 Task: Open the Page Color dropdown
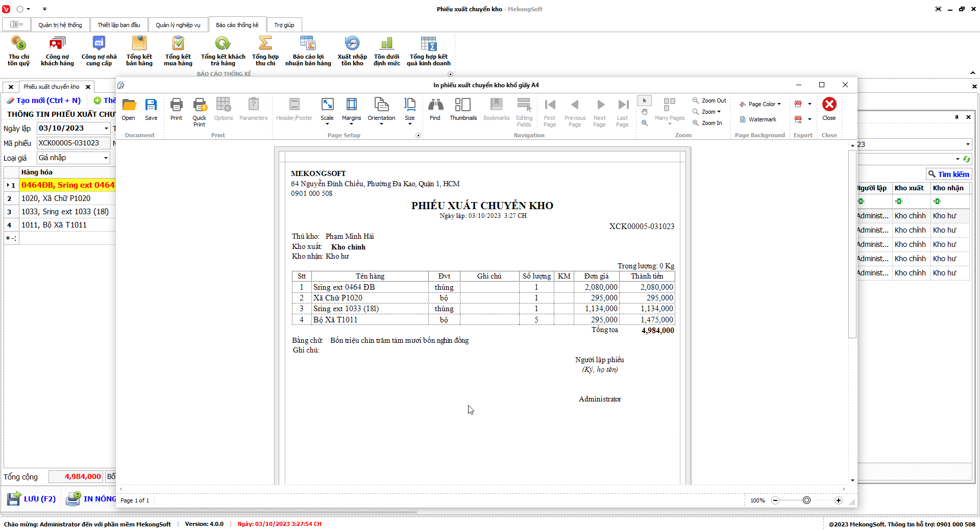[761, 104]
